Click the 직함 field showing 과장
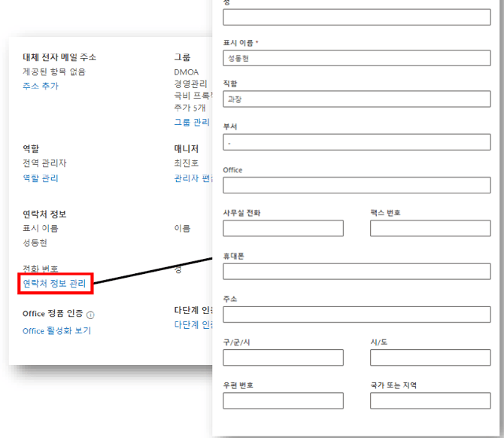504x438 pixels. [x=357, y=99]
